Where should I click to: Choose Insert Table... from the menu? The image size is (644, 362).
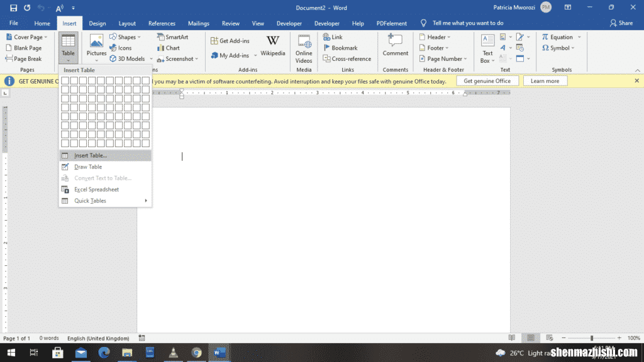pos(105,156)
